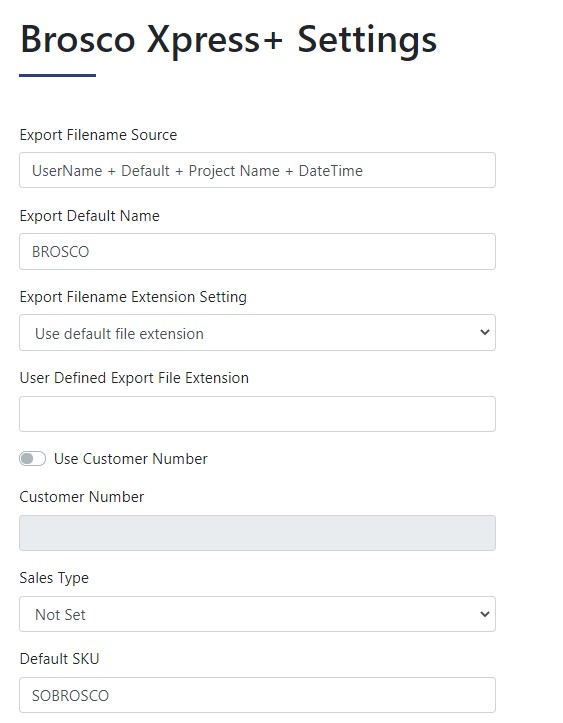The width and height of the screenshot is (563, 723).
Task: Click the "Export Default Name" label
Action: tap(89, 216)
